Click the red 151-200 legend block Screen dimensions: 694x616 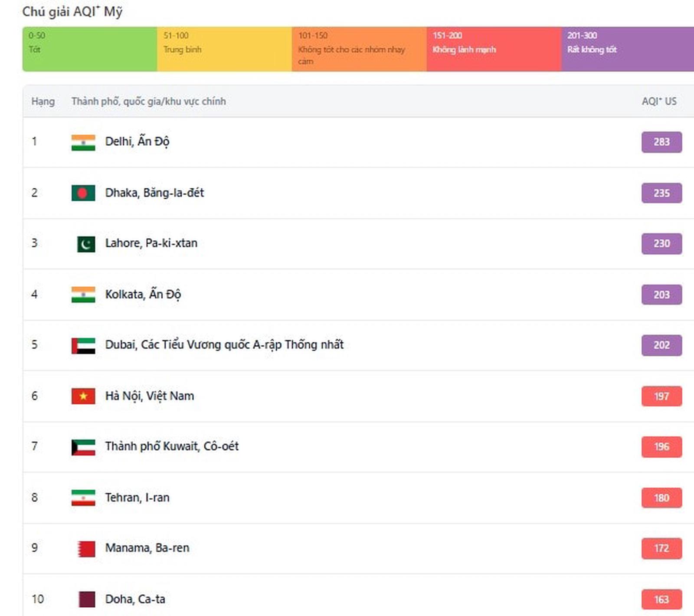[x=494, y=49]
